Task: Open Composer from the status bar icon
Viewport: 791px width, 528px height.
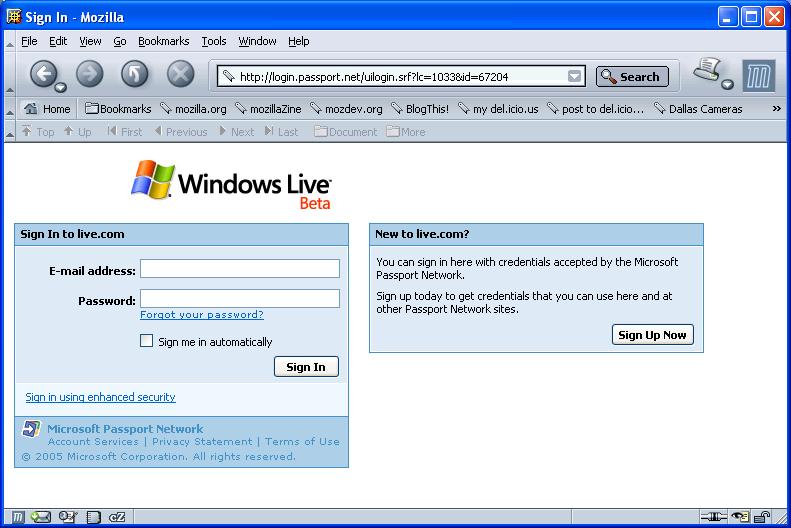Action: 68,517
